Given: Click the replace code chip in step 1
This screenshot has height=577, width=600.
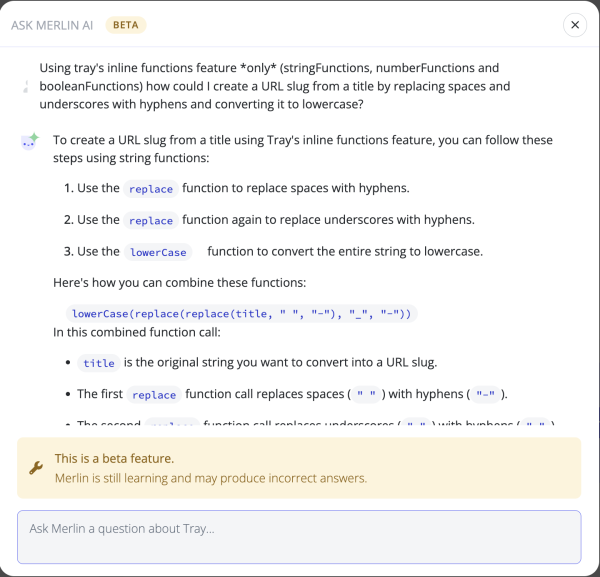Looking at the screenshot, I should 151,188.
